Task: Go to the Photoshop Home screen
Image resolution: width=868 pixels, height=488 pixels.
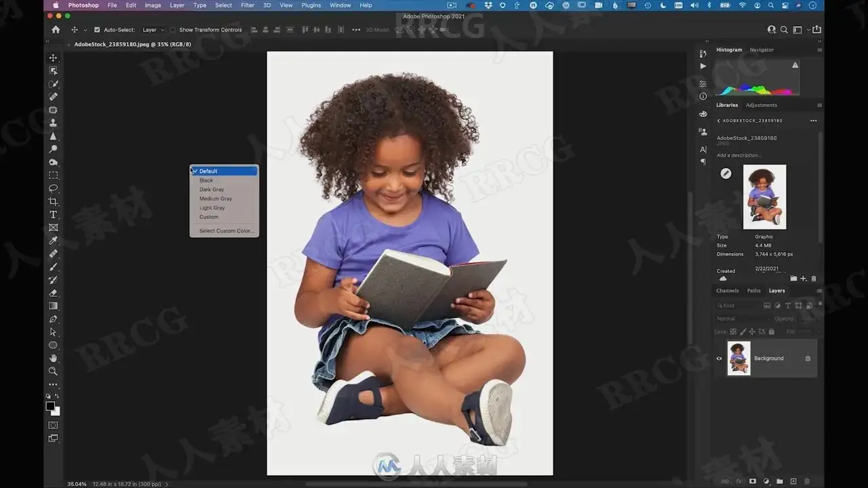Action: [56, 30]
